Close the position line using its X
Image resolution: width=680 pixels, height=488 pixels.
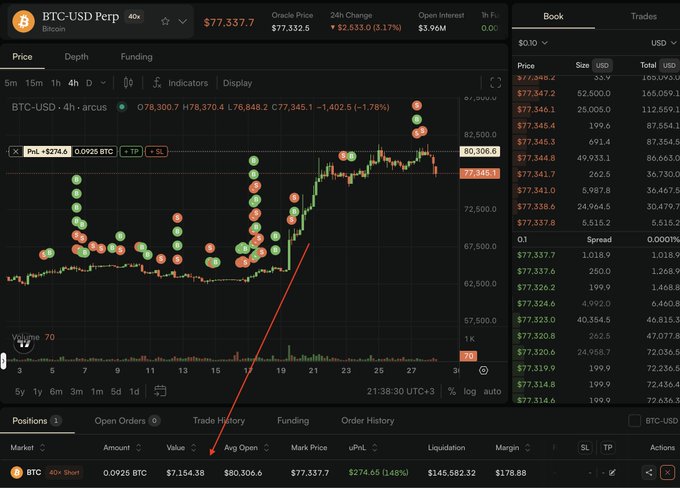click(16, 151)
